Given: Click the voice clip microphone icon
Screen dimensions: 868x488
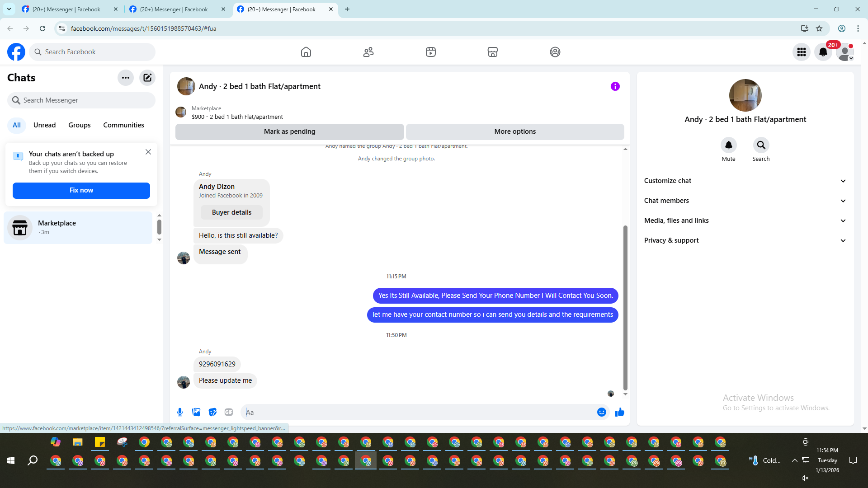Looking at the screenshot, I should coord(180,412).
